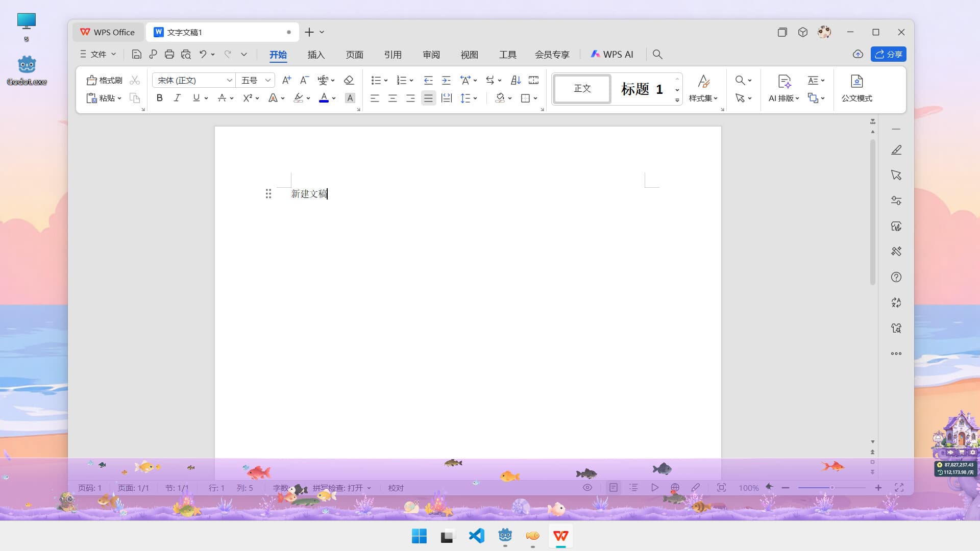Open the WPS AI menu

point(612,54)
